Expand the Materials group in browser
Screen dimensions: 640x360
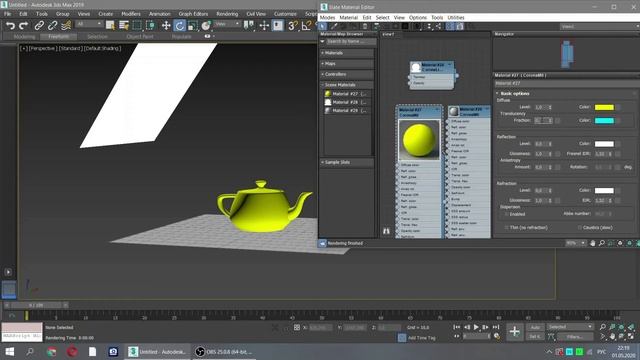click(x=347, y=53)
